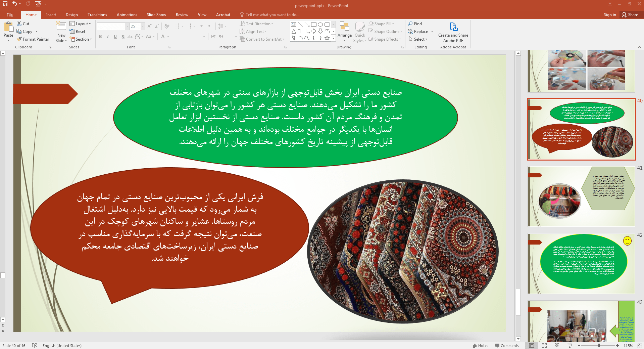Toggle Bold formatting
644x349 pixels.
coord(100,37)
